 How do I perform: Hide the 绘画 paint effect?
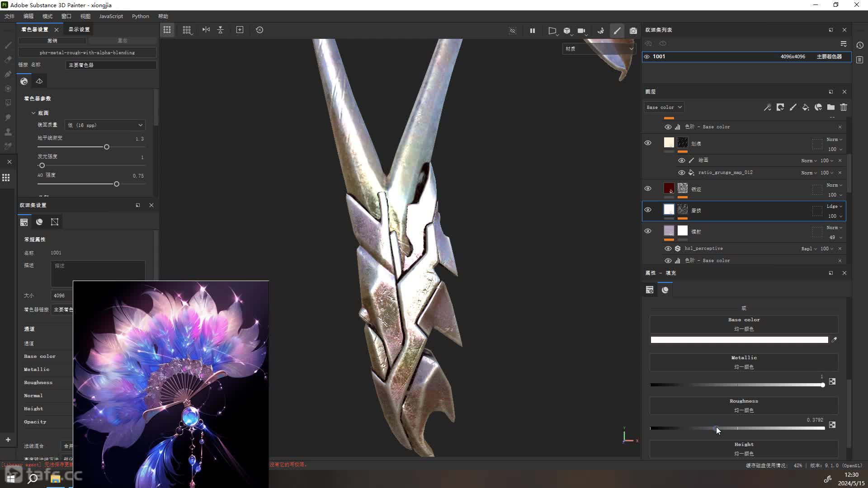pyautogui.click(x=682, y=160)
